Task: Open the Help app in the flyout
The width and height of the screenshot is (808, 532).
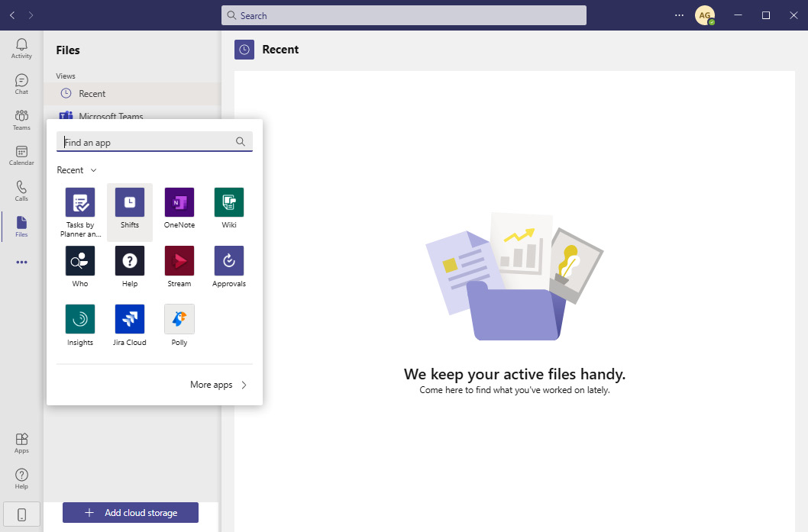Action: 130,267
